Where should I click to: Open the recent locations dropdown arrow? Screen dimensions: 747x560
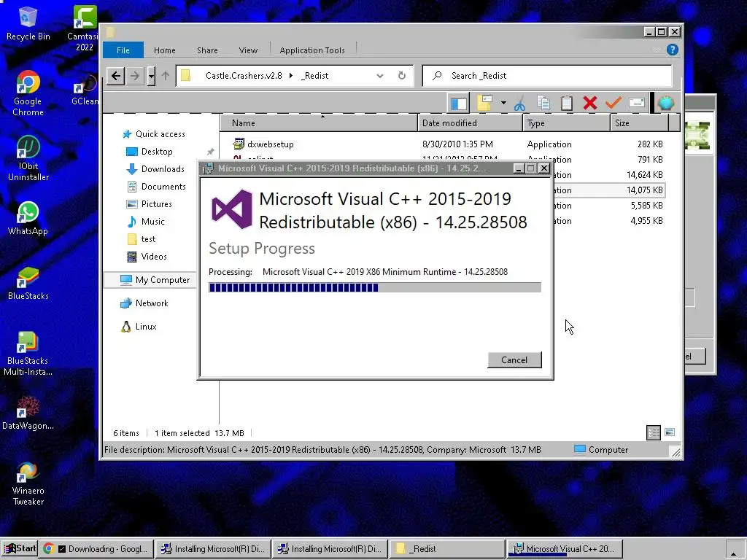[x=151, y=76]
